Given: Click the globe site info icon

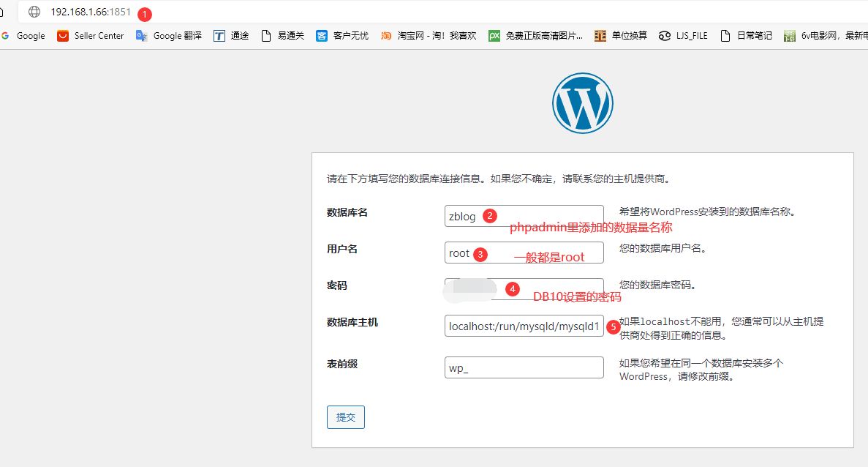Looking at the screenshot, I should [x=34, y=12].
